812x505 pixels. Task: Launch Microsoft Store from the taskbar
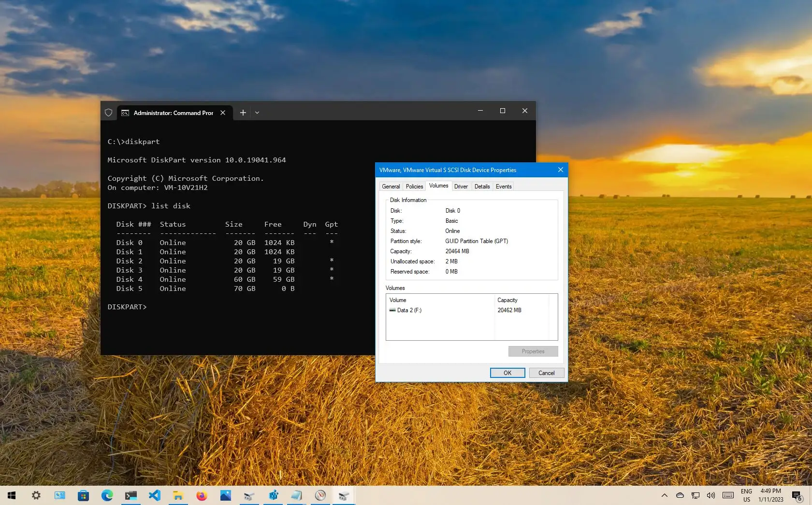[83, 495]
